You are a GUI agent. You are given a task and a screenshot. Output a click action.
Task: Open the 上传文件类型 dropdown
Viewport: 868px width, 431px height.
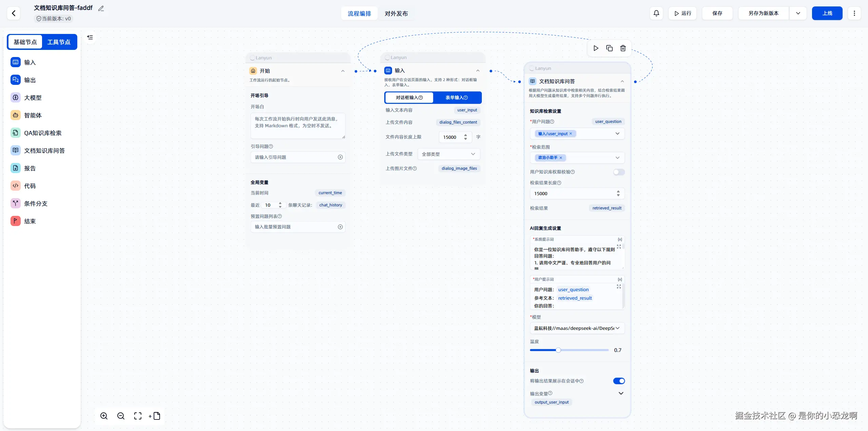coord(448,154)
